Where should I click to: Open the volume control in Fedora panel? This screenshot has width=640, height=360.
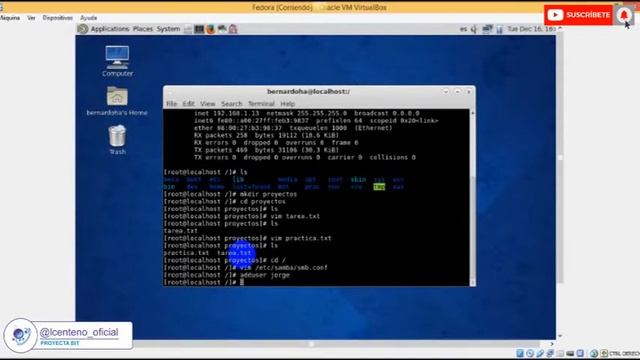474,29
